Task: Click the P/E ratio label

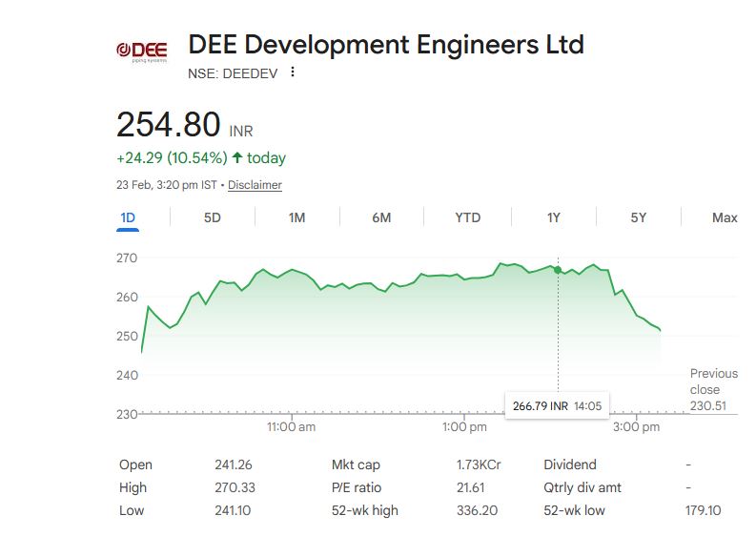Action: click(x=356, y=487)
